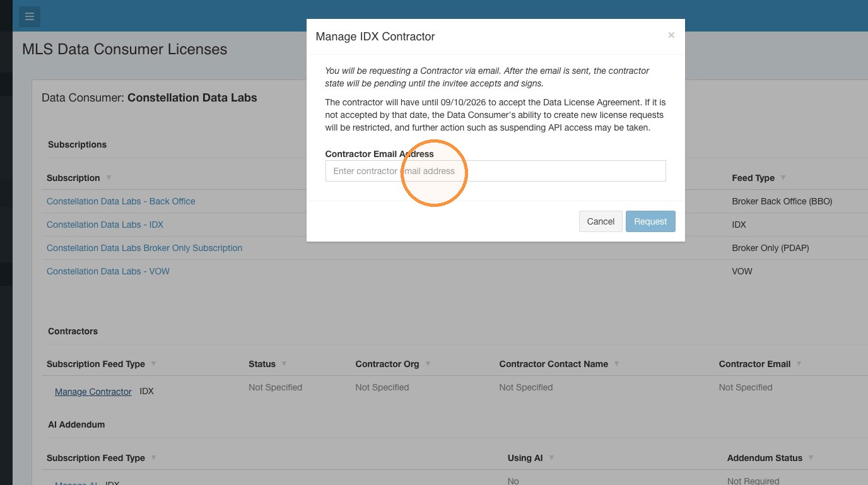Image resolution: width=868 pixels, height=485 pixels.
Task: Click "Not Specified" under Contractor Contact Name
Action: coord(526,387)
